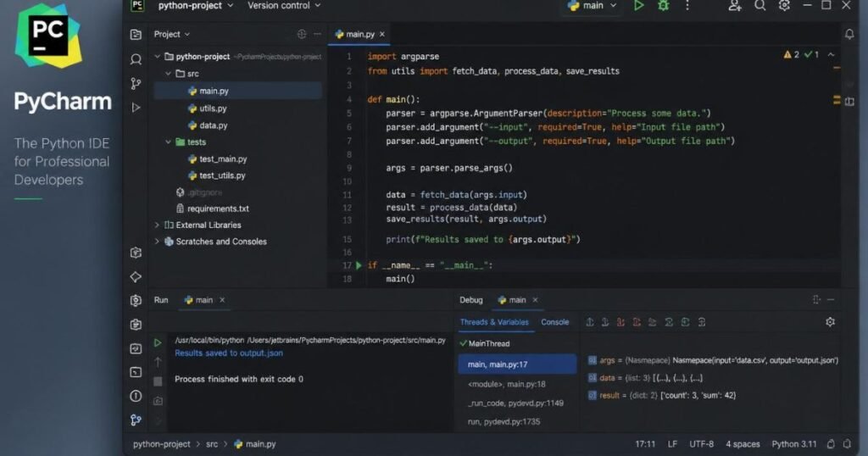Open the python-project dropdown in title bar
This screenshot has width=868, height=456.
pyautogui.click(x=196, y=6)
